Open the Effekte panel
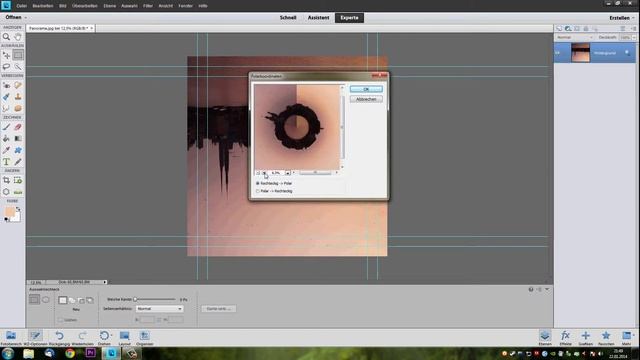 pos(565,338)
